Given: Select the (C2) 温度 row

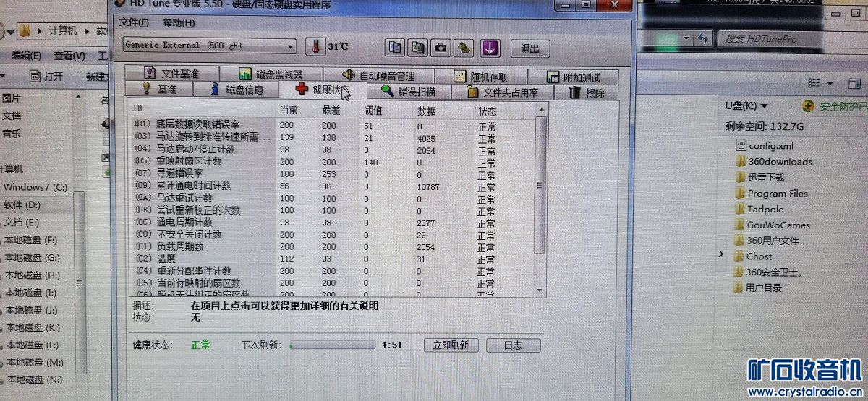Looking at the screenshot, I should 333,259.
